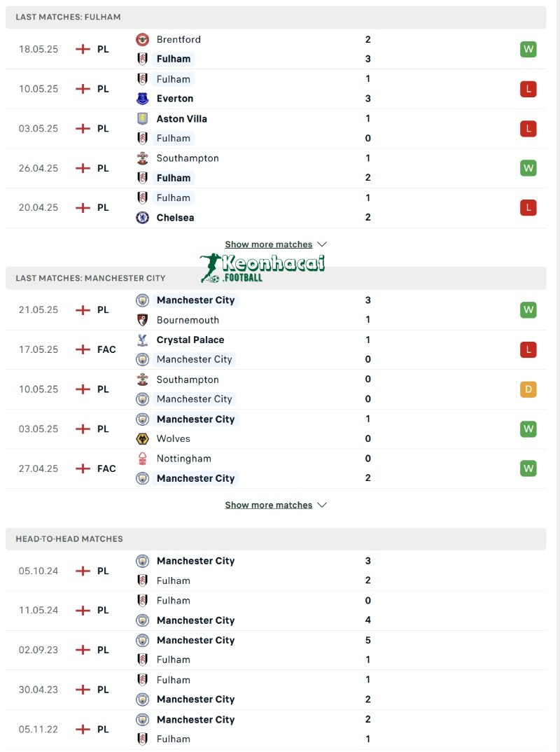This screenshot has height=752, width=560.
Task: Click the Everton club crest icon
Action: coord(143,99)
